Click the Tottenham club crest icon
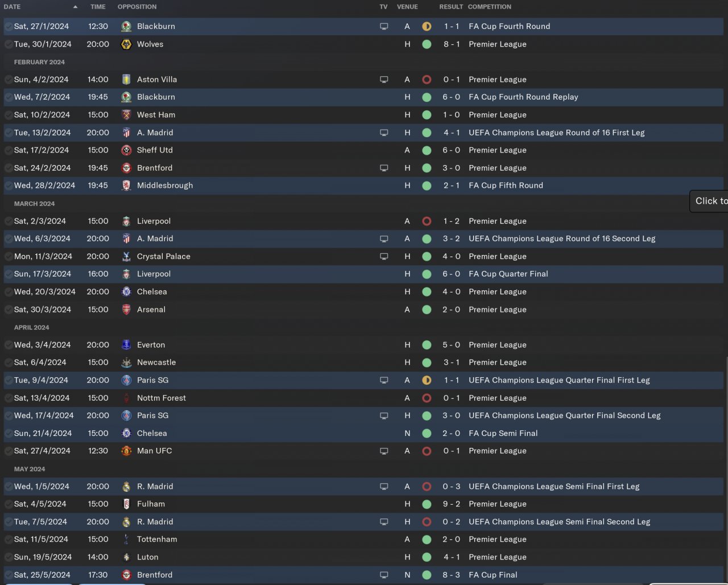The height and width of the screenshot is (585, 728). (126, 539)
